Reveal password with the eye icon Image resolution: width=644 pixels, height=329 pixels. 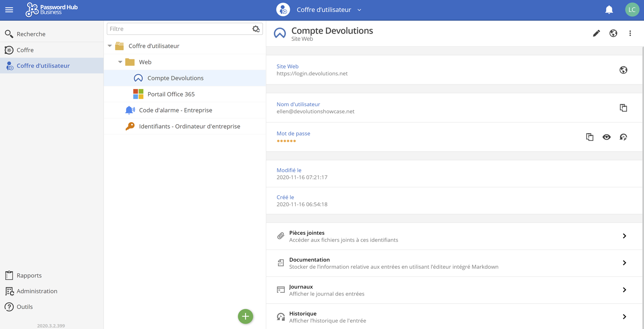606,137
